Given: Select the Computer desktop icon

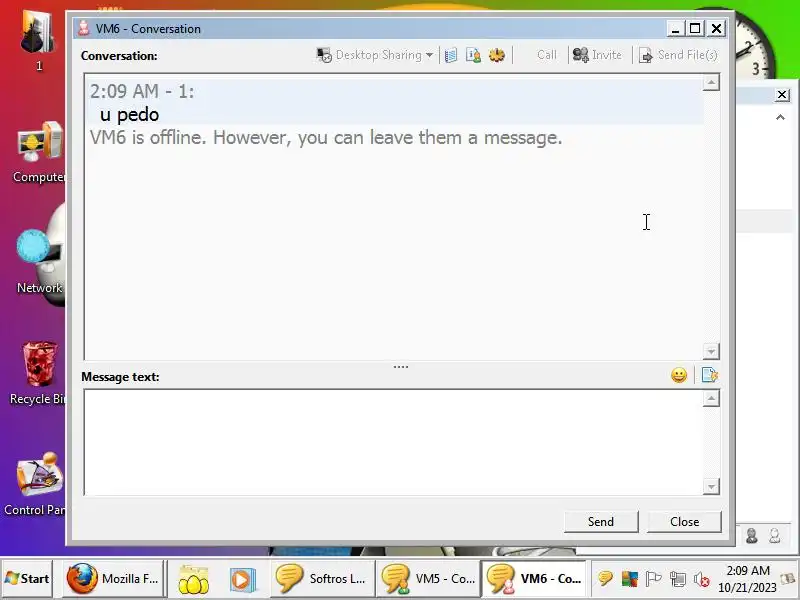Looking at the screenshot, I should [39, 152].
